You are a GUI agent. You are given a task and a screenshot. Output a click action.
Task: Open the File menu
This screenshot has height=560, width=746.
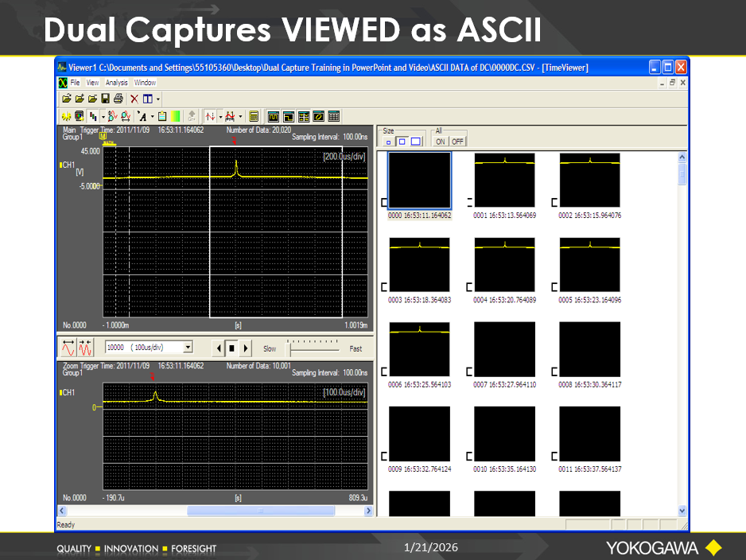(75, 83)
